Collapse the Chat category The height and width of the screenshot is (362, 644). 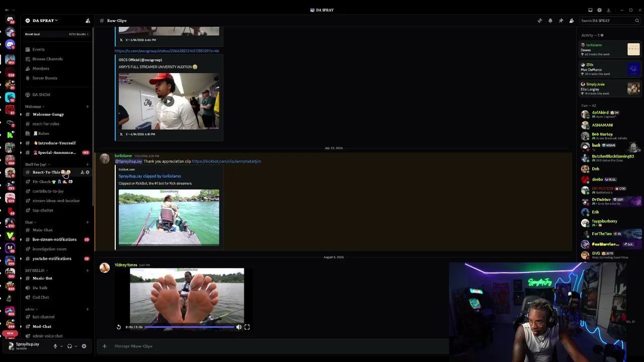(x=30, y=222)
